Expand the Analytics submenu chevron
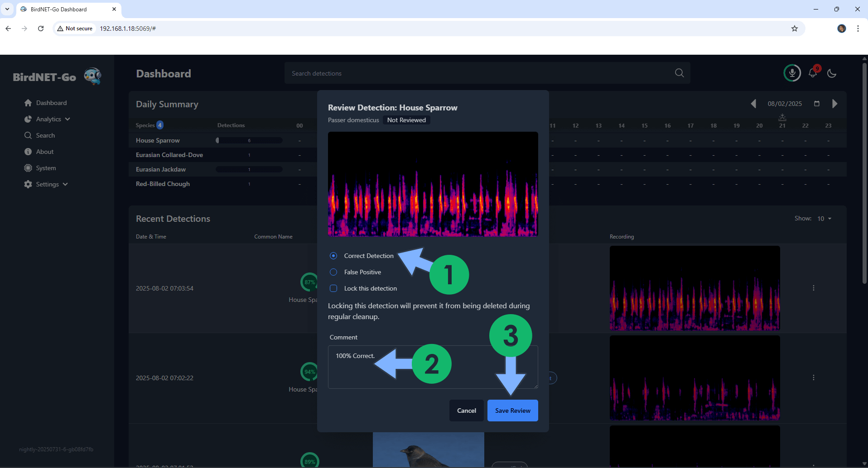Screen dimensions: 868x468 point(68,119)
